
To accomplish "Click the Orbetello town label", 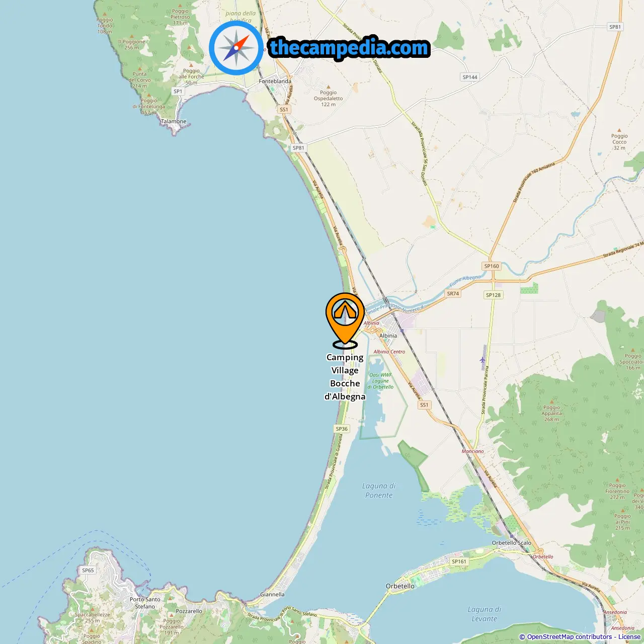I will coord(400,586).
